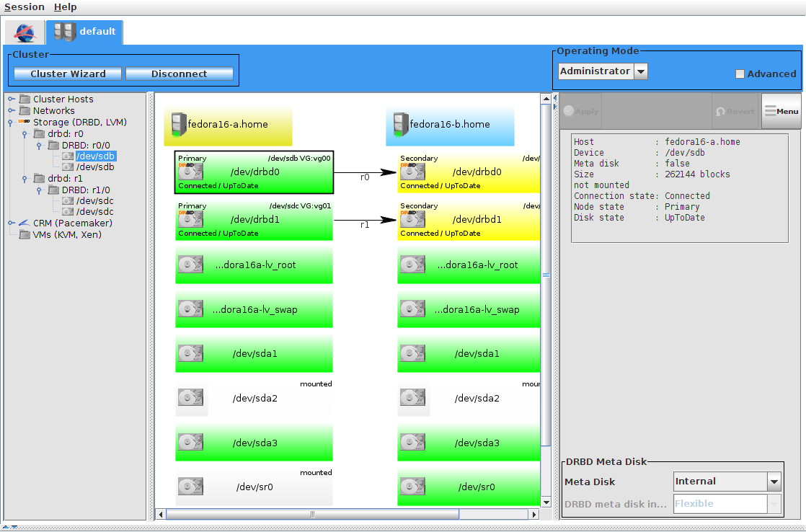The height and width of the screenshot is (532, 806).
Task: Select /dev/sdb under DRBD r0/0 in tree
Action: (x=94, y=156)
